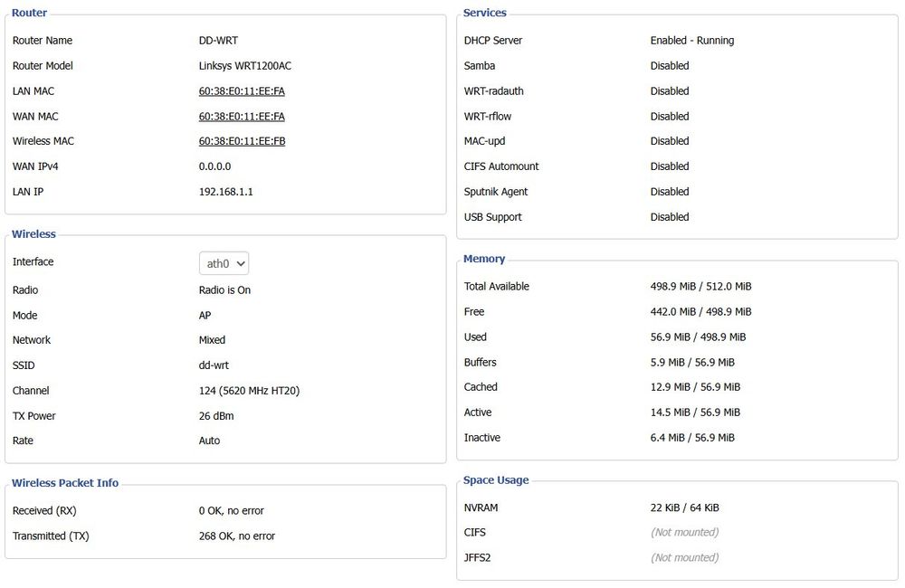Click the Memory section heading
The image size is (905, 588).
[484, 259]
